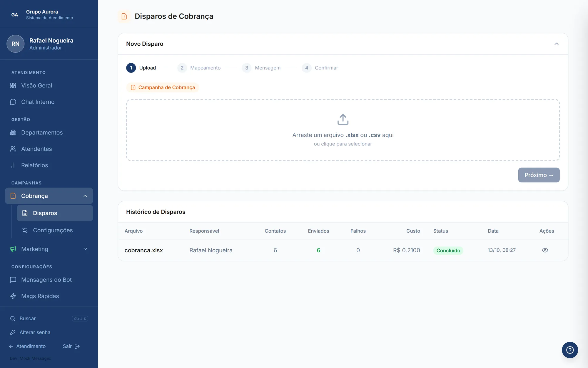View details of cobranca.xlsx via eye icon
588x368 pixels.
coord(545,250)
